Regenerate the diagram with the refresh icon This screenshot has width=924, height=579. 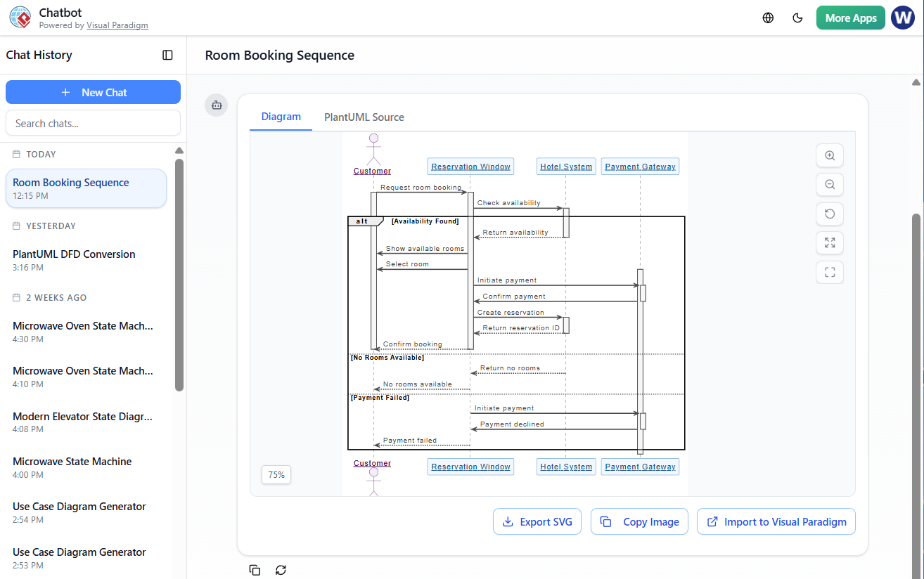[x=281, y=570]
